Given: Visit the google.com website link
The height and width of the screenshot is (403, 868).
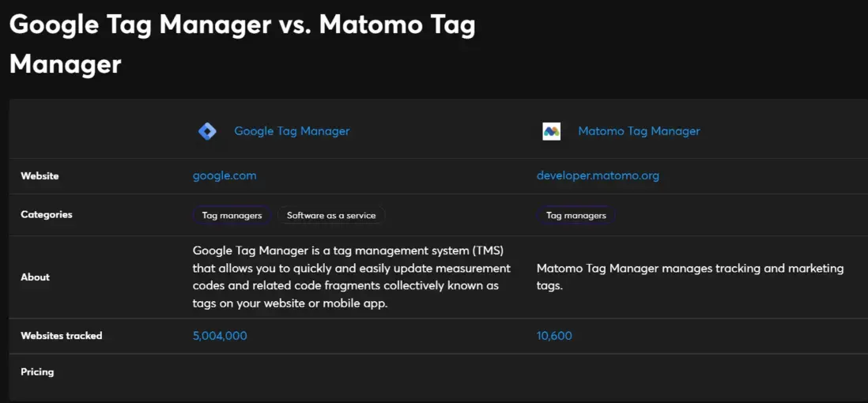Looking at the screenshot, I should [225, 176].
